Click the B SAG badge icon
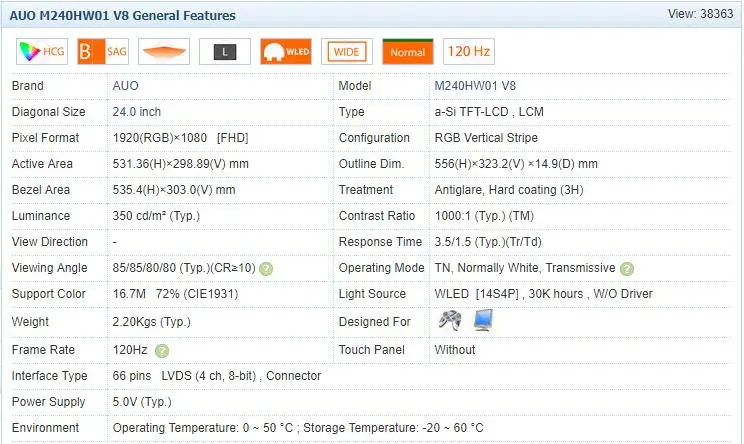The height and width of the screenshot is (444, 744). (x=103, y=51)
